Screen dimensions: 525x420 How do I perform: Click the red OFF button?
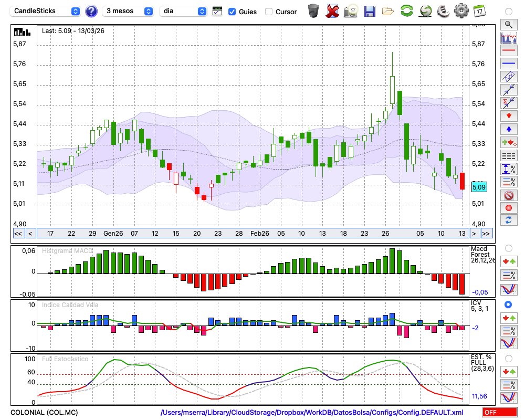click(x=500, y=413)
